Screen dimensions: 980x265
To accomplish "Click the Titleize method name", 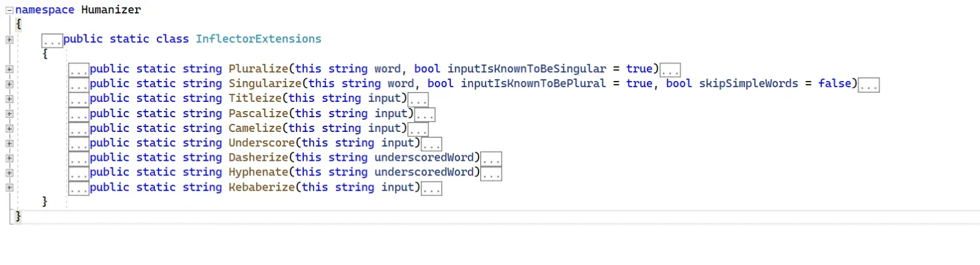I will [255, 98].
